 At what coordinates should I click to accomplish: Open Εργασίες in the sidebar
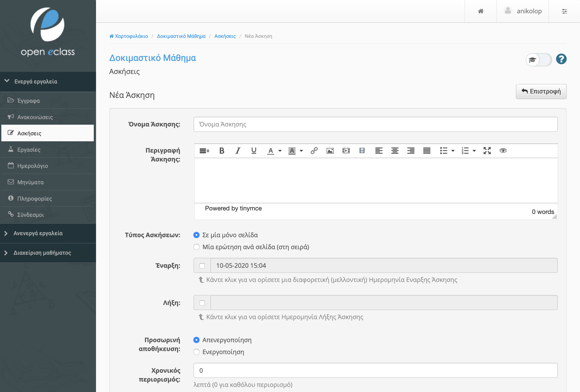click(x=48, y=149)
